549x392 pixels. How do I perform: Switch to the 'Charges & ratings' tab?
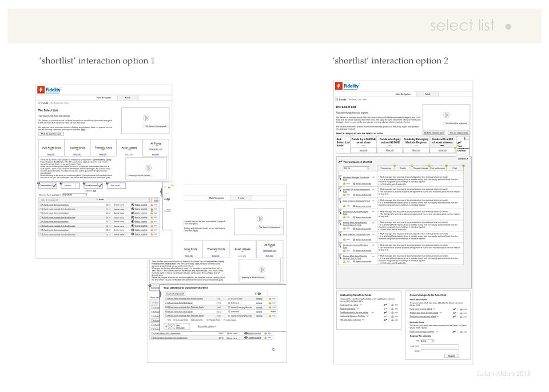420,169
